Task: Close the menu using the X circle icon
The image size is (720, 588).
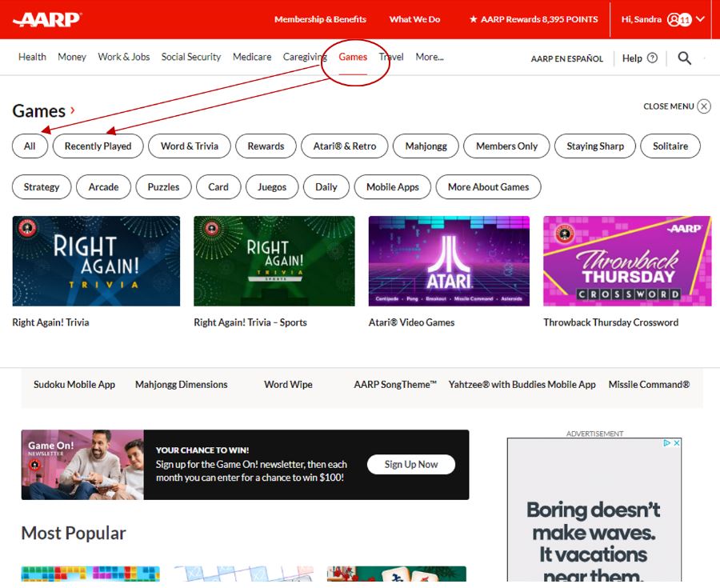Action: (x=702, y=106)
